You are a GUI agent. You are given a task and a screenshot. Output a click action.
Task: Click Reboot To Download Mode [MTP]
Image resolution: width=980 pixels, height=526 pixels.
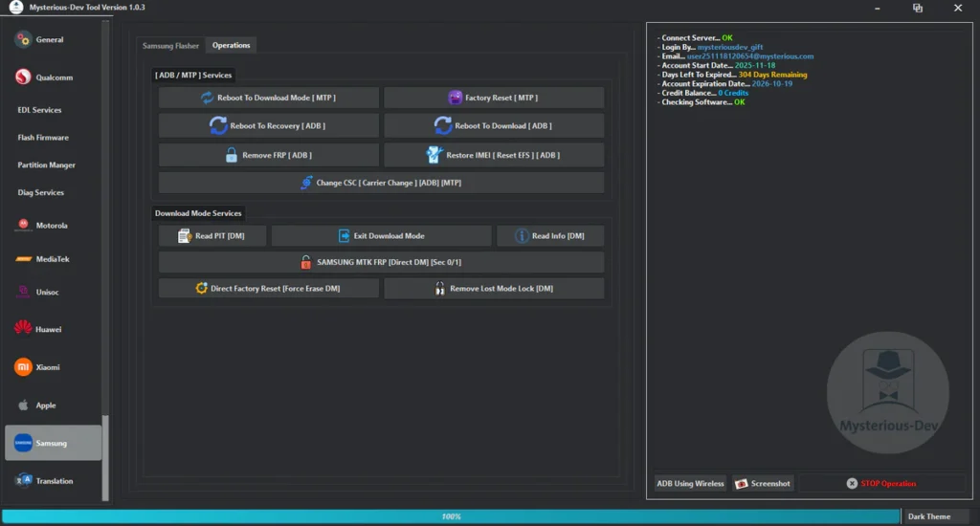pos(269,98)
